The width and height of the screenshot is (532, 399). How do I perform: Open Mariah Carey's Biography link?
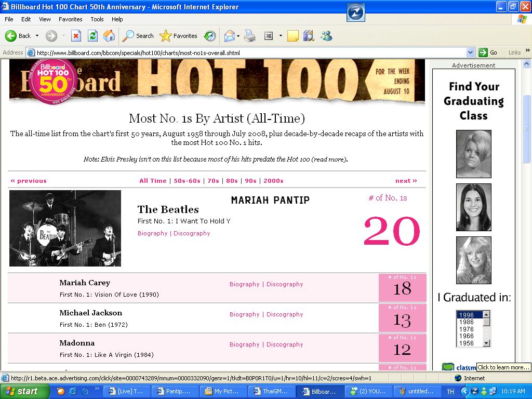244,284
